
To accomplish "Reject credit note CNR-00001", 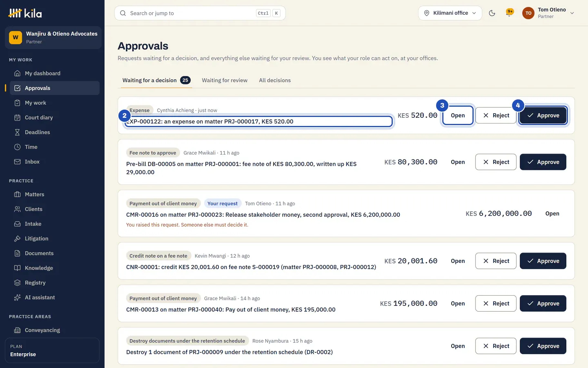I will 496,261.
